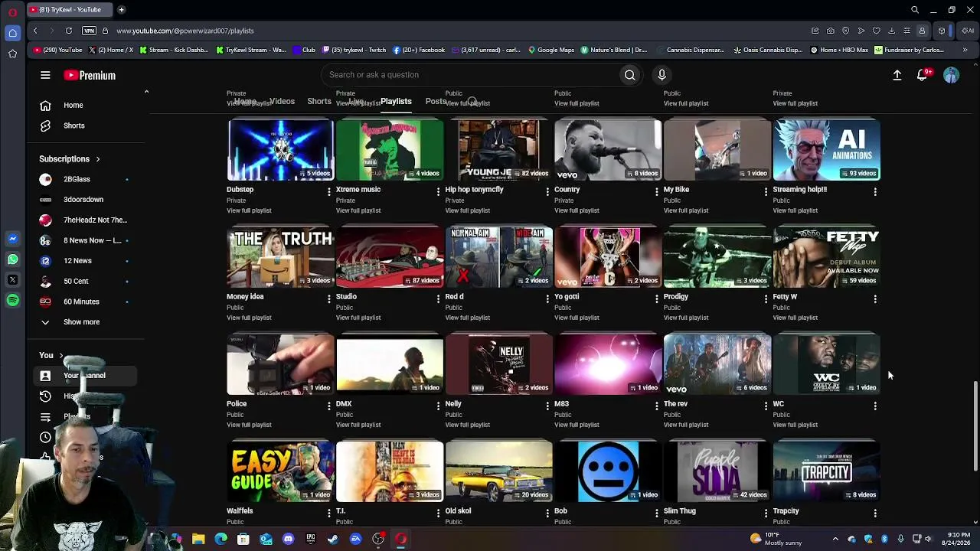Image resolution: width=980 pixels, height=551 pixels.
Task: Open the YouTube guide hamburger menu
Action: click(x=45, y=75)
